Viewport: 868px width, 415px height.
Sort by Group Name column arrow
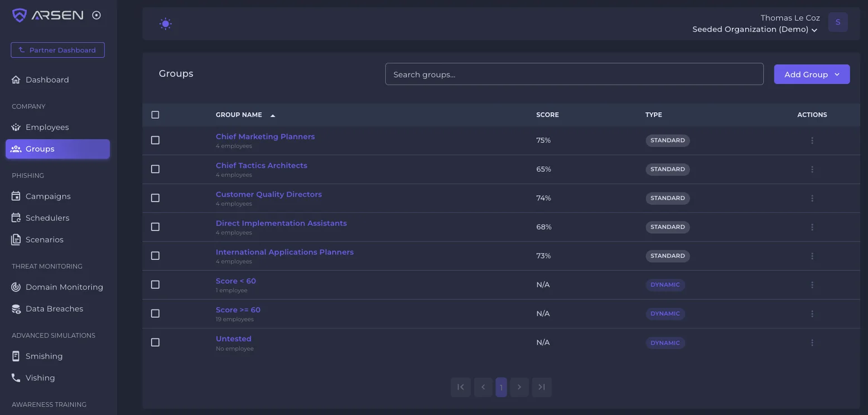pyautogui.click(x=273, y=115)
